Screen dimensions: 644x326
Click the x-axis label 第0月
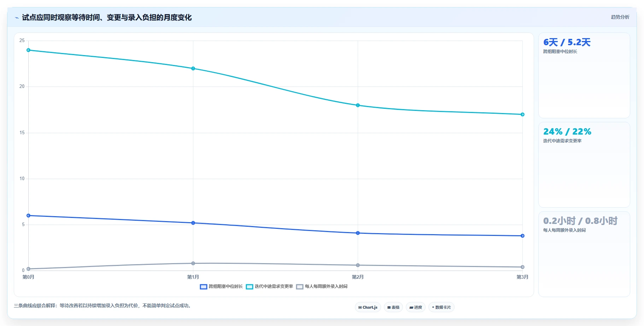[x=29, y=277]
